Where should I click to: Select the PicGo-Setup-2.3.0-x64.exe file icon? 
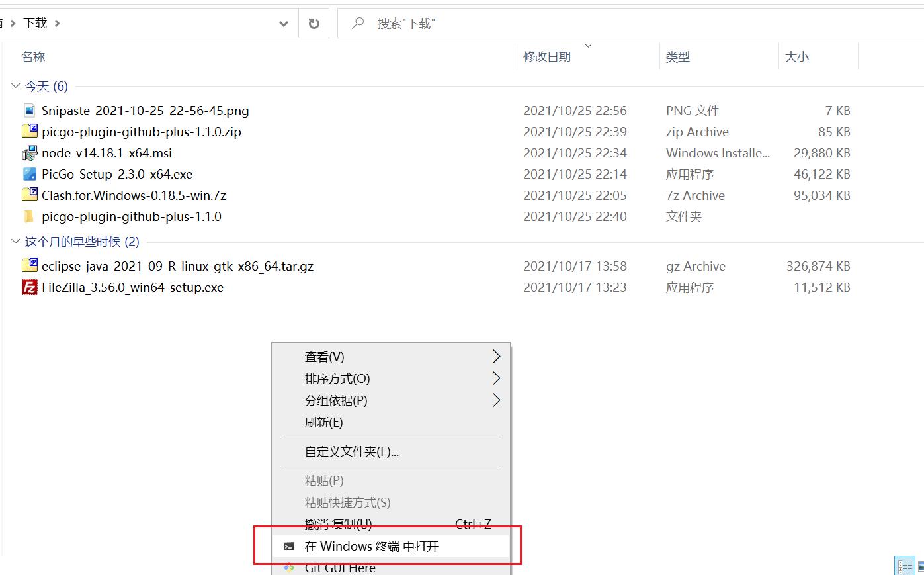click(30, 174)
